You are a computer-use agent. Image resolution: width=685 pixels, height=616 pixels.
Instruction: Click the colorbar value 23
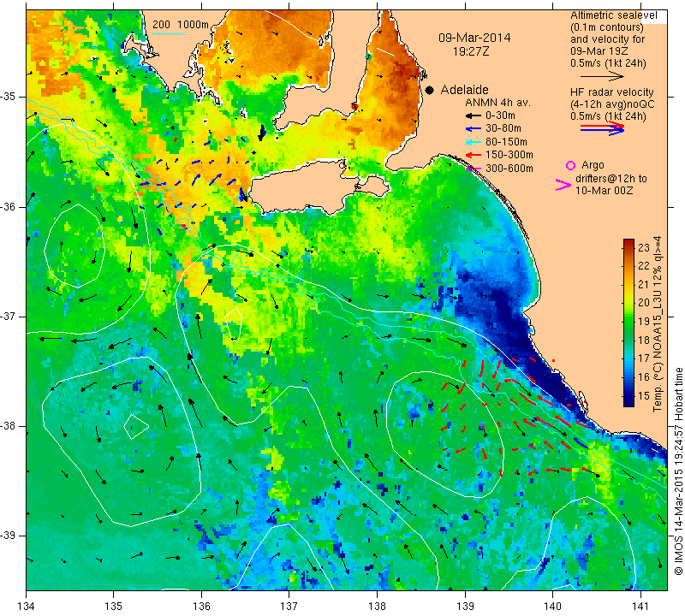coord(644,247)
